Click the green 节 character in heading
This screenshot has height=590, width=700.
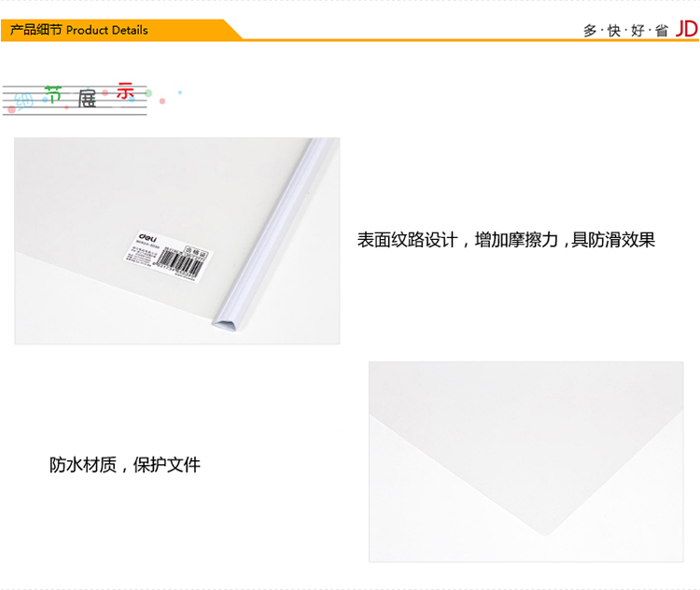tap(55, 92)
